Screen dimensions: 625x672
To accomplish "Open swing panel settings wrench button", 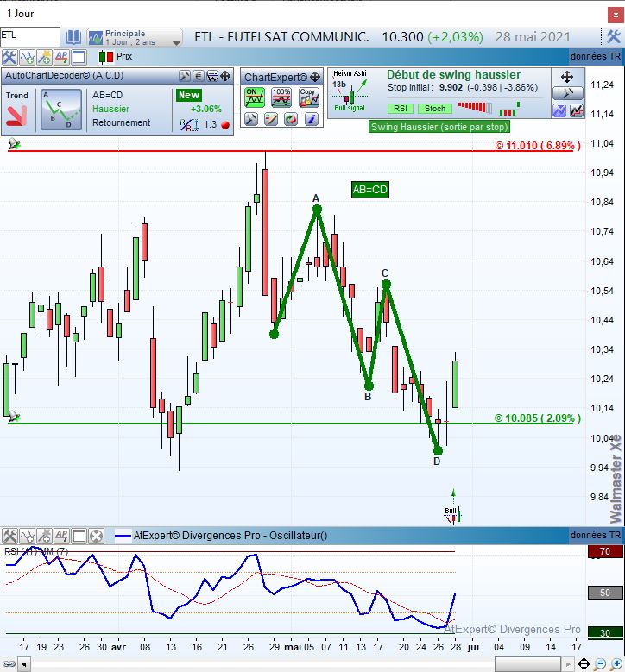I will 567,93.
